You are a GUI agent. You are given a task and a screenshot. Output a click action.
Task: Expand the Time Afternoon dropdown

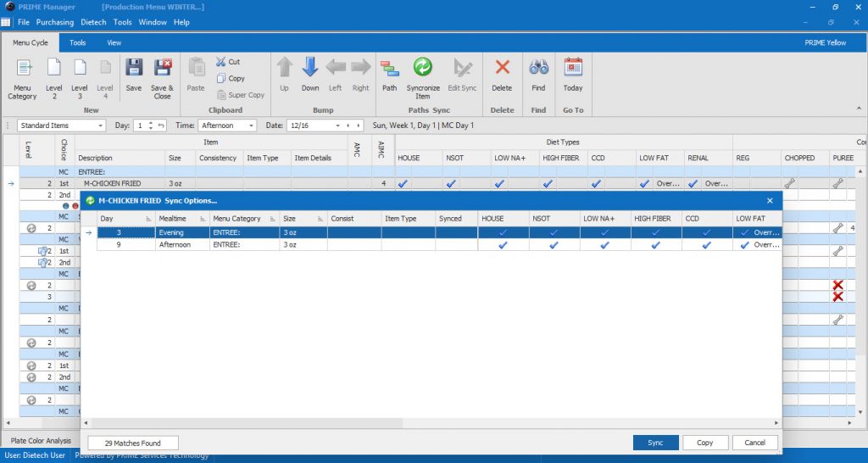click(251, 126)
